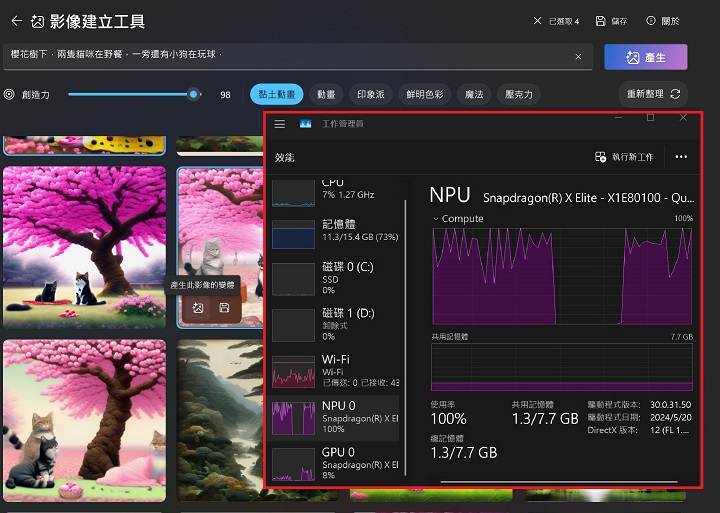Clear the prompt with the X in the text field
The width and height of the screenshot is (720, 513).
(578, 56)
